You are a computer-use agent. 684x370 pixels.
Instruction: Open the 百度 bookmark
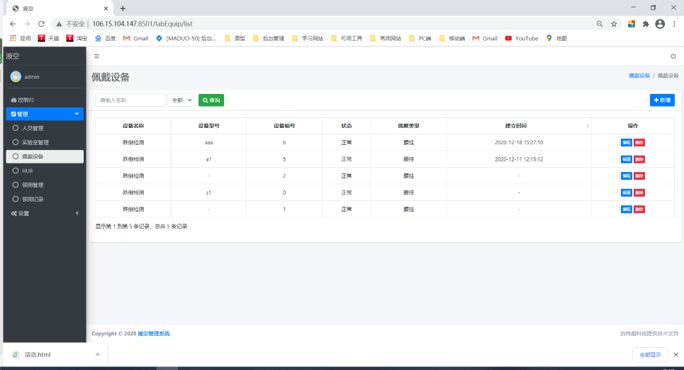[x=105, y=38]
